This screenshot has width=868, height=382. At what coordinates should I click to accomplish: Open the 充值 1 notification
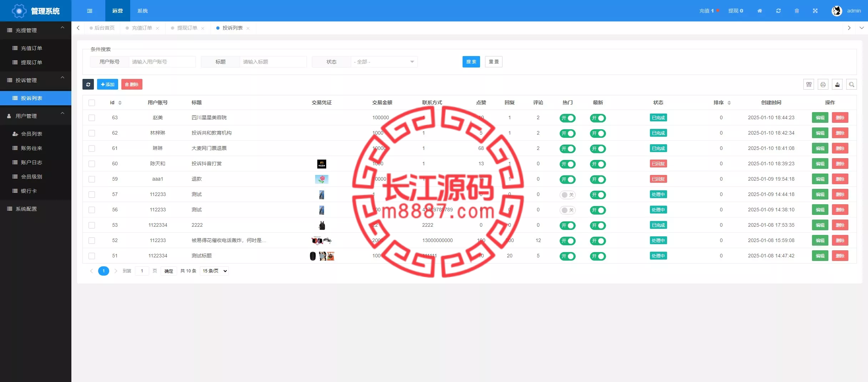coord(709,11)
